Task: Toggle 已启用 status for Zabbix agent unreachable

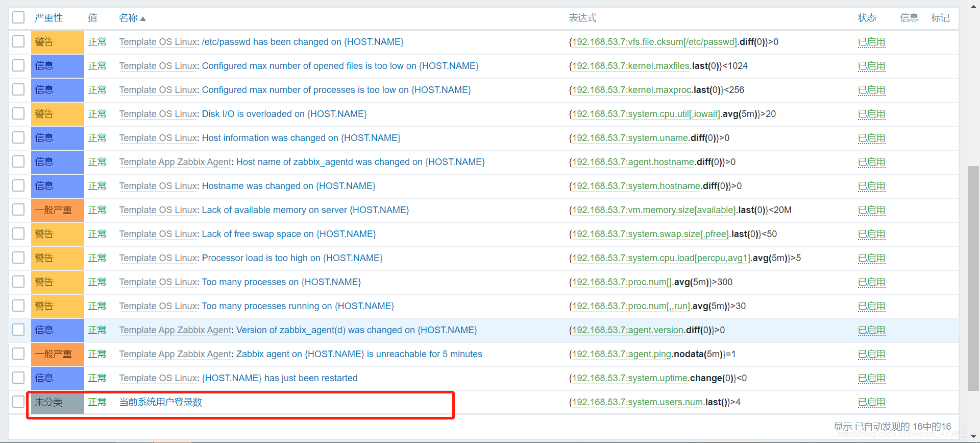Action: pos(871,354)
